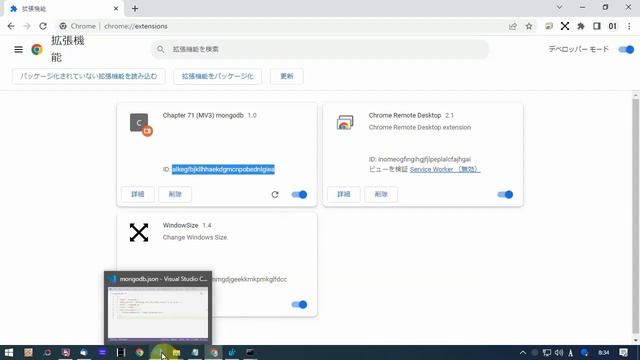Disable the Chapter 71 mongodb extension
This screenshot has height=360, width=640.
tap(299, 195)
